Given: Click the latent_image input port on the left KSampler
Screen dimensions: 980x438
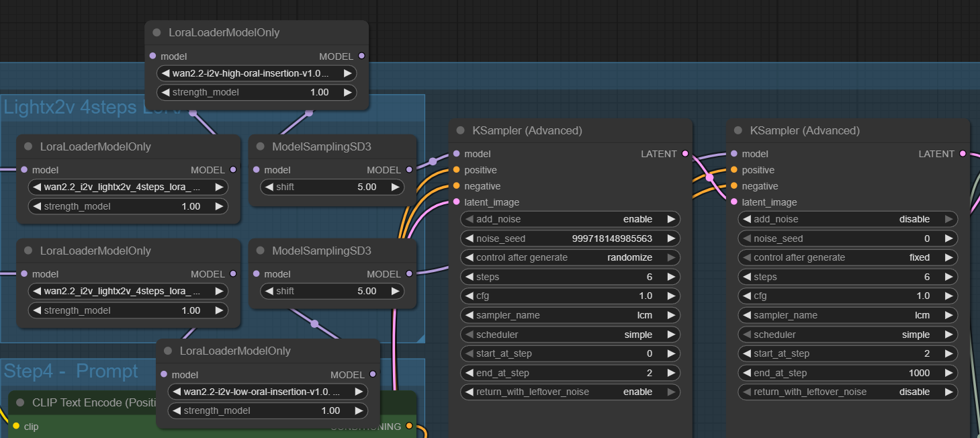Looking at the screenshot, I should (x=457, y=202).
